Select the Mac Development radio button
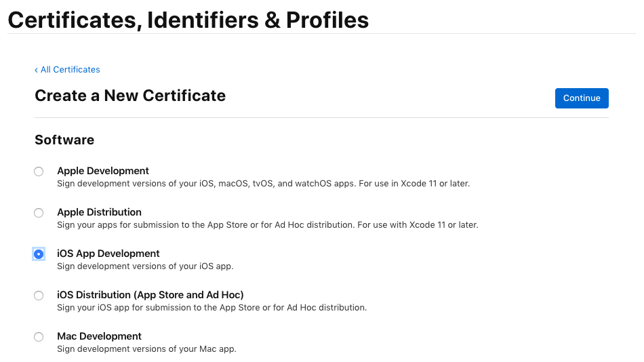 coord(39,337)
